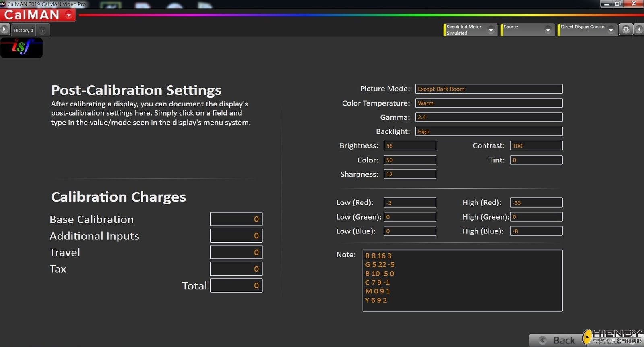Image resolution: width=644 pixels, height=347 pixels.
Task: Edit the High (Red) value field
Action: pyautogui.click(x=536, y=203)
